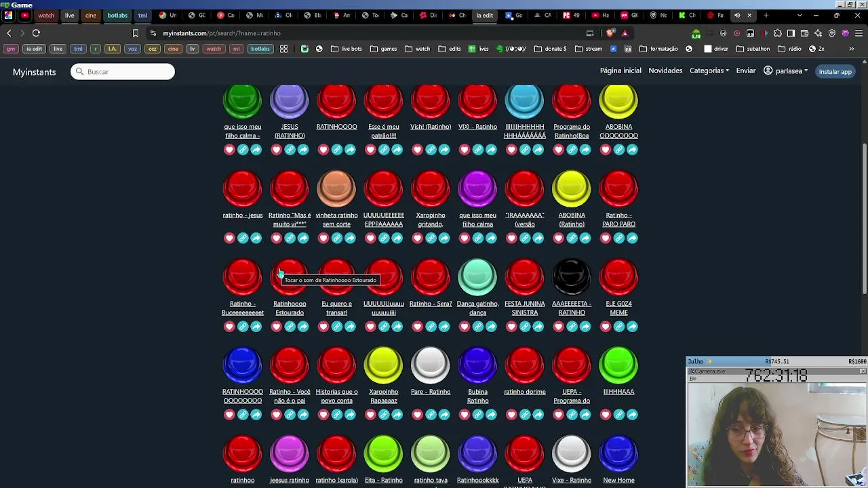Share the "ratinho dorime" sound
Image resolution: width=868 pixels, height=488 pixels.
click(x=538, y=415)
